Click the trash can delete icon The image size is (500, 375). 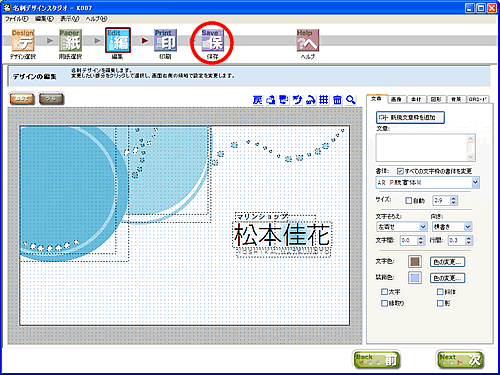(x=337, y=100)
